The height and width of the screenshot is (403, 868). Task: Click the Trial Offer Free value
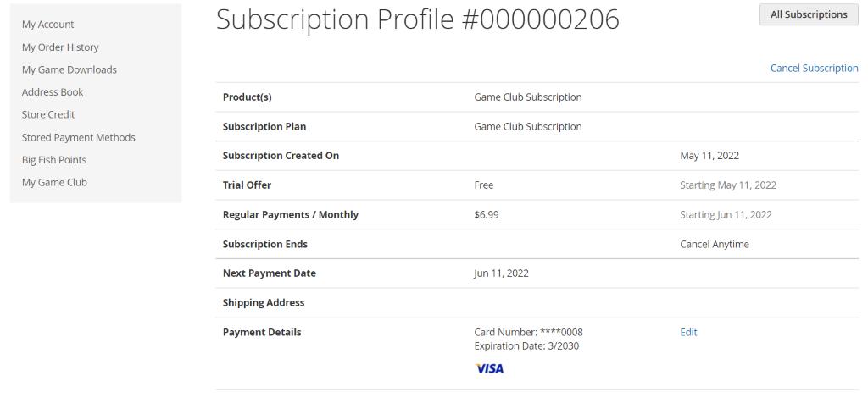click(x=484, y=185)
